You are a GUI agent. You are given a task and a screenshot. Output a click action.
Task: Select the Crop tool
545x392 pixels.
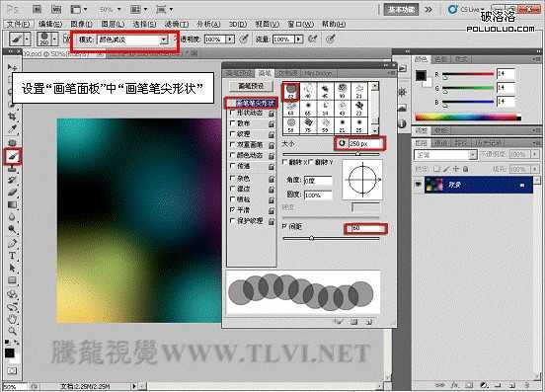click(13, 117)
